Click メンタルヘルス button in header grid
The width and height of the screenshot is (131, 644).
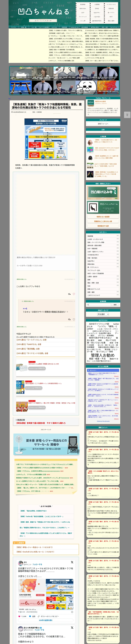point(111,5)
